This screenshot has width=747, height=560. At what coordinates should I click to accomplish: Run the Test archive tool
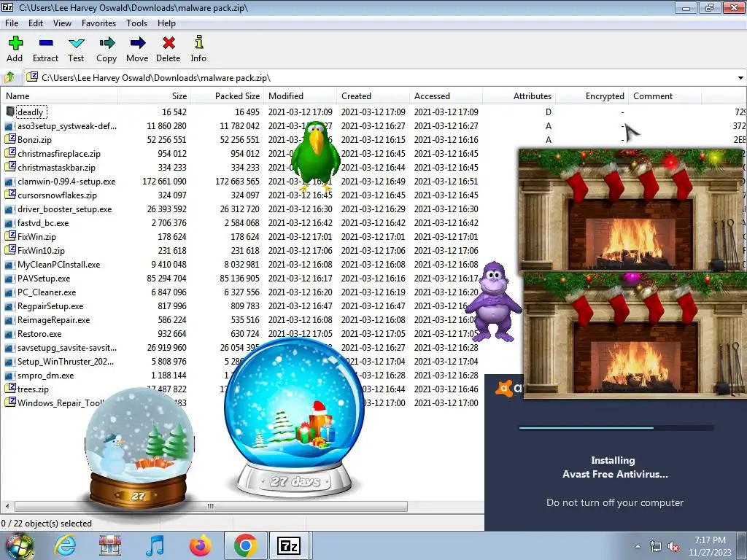click(x=76, y=43)
